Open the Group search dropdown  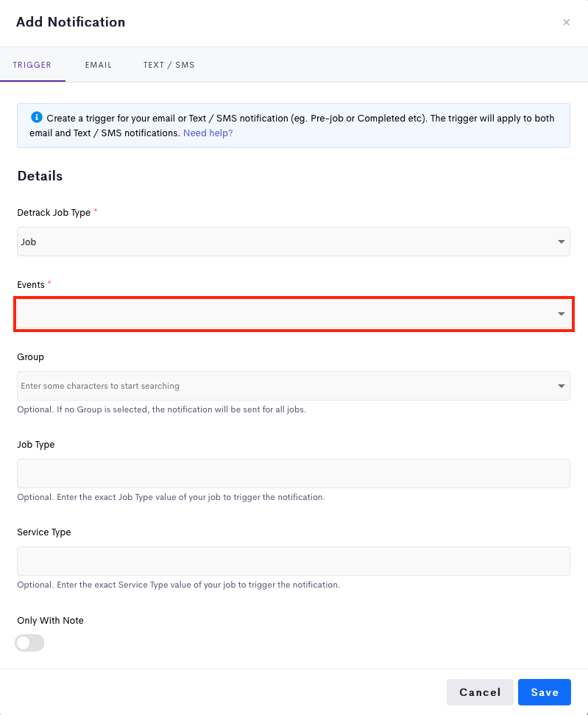click(x=294, y=386)
